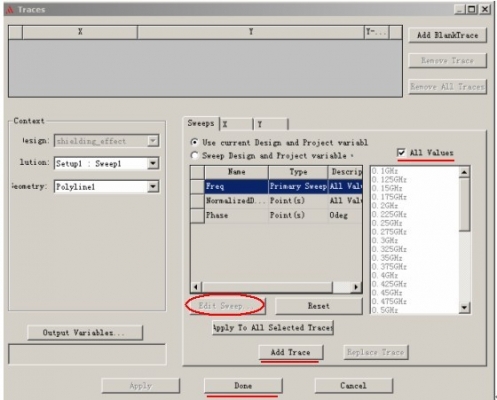Click values list scroll down arrow
This screenshot has width=497, height=400.
tap(464, 307)
